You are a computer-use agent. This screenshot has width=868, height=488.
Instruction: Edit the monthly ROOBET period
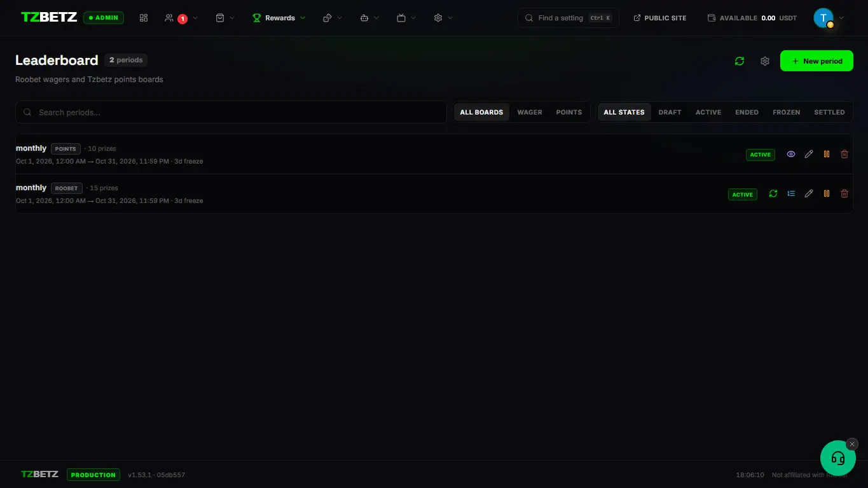click(x=809, y=193)
